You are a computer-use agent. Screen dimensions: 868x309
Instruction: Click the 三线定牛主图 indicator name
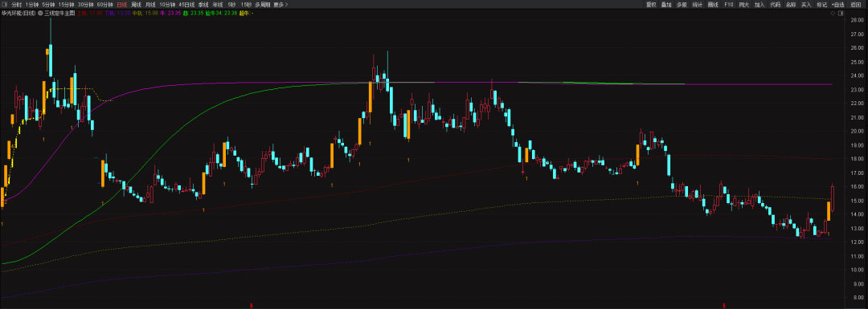pos(59,13)
